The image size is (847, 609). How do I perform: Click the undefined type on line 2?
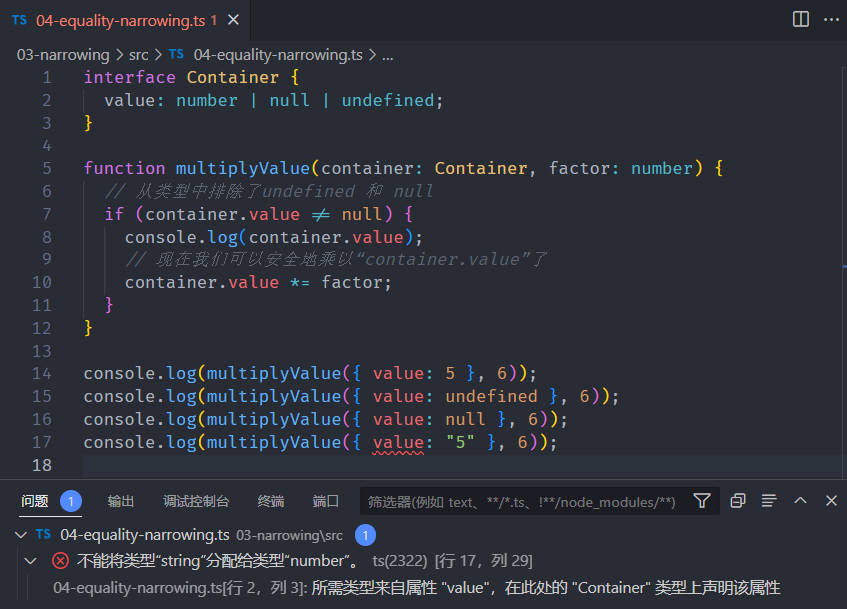(x=388, y=101)
